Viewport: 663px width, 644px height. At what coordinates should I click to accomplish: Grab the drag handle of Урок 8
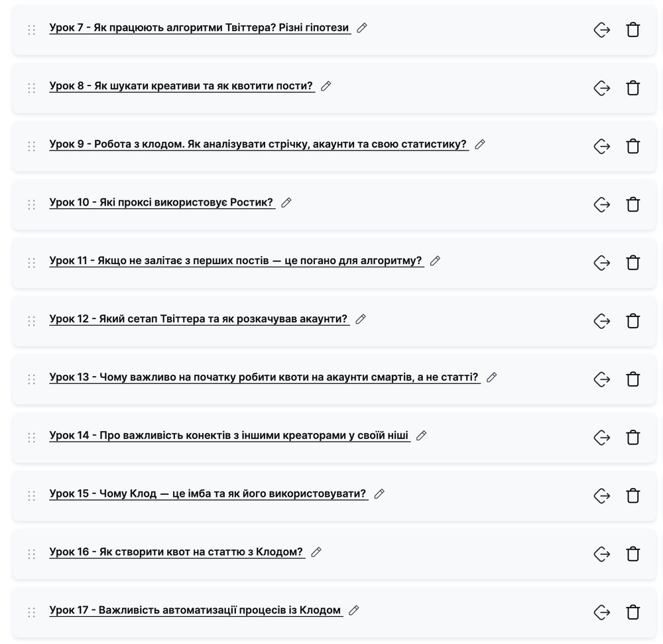[x=31, y=88]
